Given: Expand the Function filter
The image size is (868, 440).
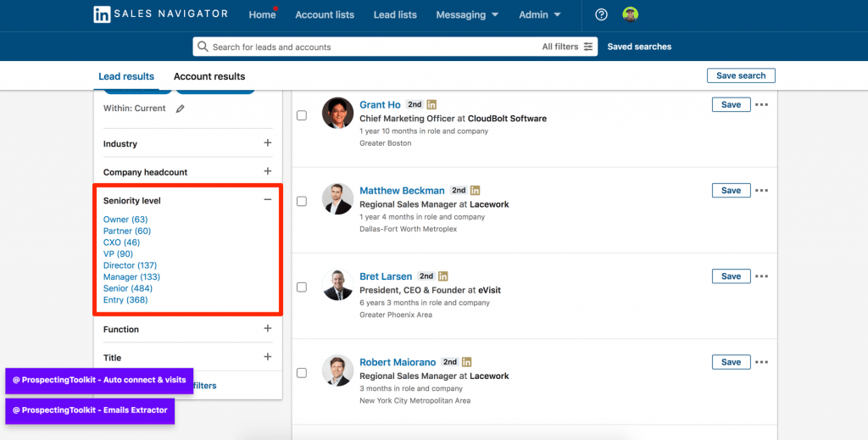Looking at the screenshot, I should point(267,328).
